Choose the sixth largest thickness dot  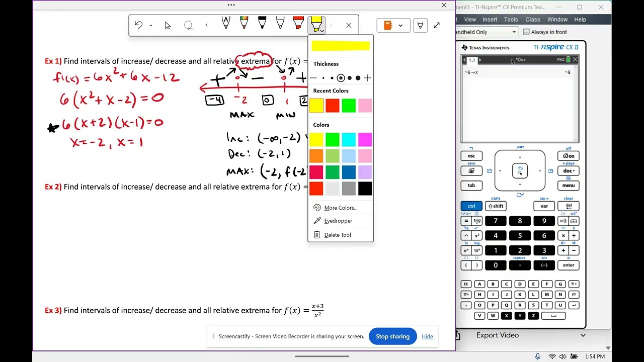358,78
